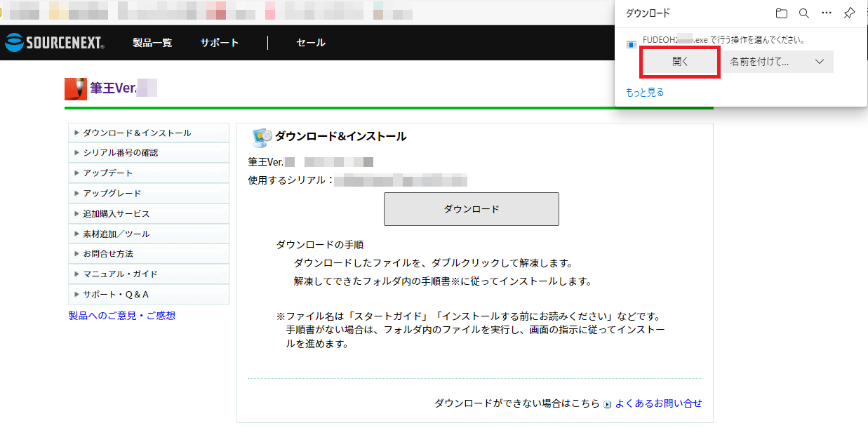Click 名前を付けて... save as button

tap(764, 62)
